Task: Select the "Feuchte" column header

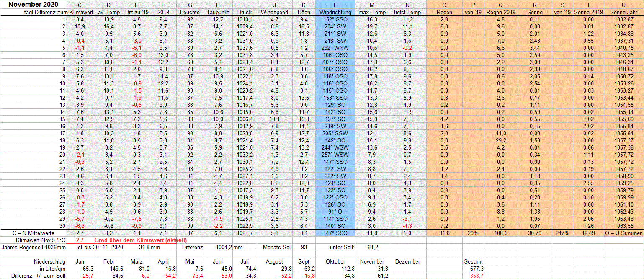Action: point(190,12)
